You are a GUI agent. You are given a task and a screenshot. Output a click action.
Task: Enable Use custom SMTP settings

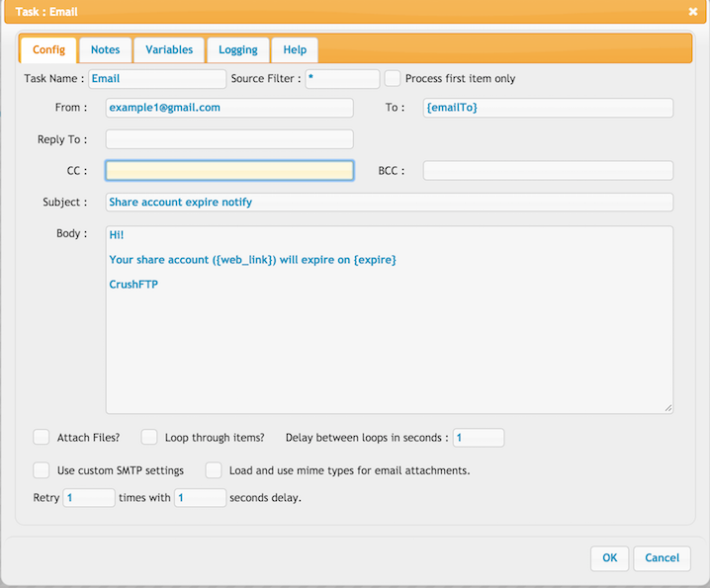click(42, 469)
